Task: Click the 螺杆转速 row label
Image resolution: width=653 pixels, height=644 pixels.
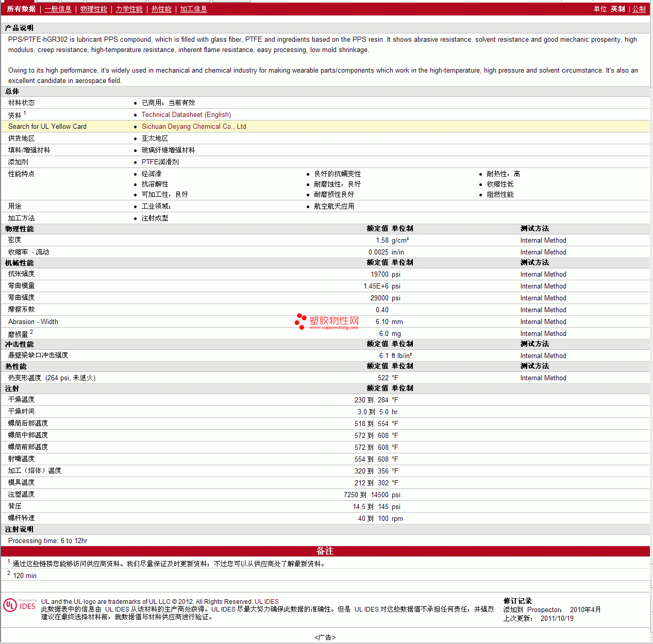Action: tap(22, 518)
